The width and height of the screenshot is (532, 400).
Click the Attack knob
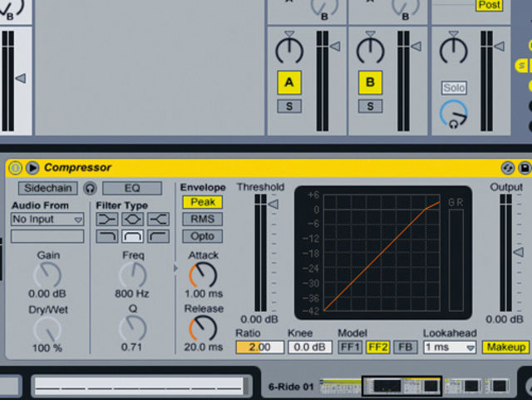(x=203, y=276)
